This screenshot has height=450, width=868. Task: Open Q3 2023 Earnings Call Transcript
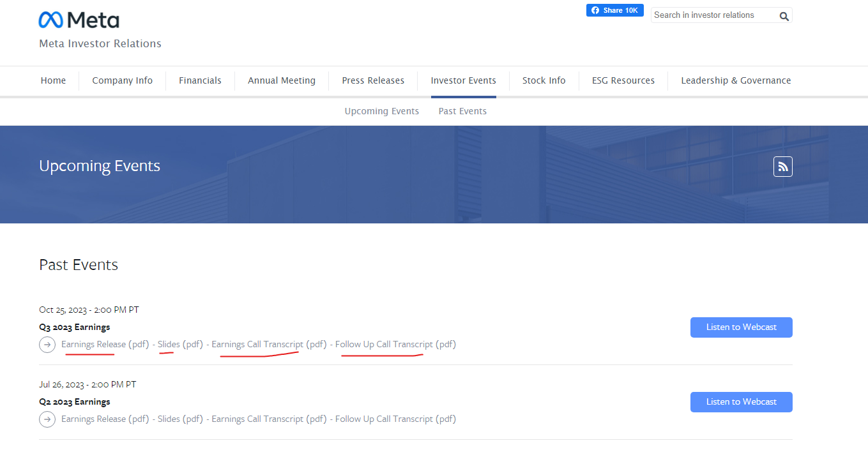tap(269, 345)
